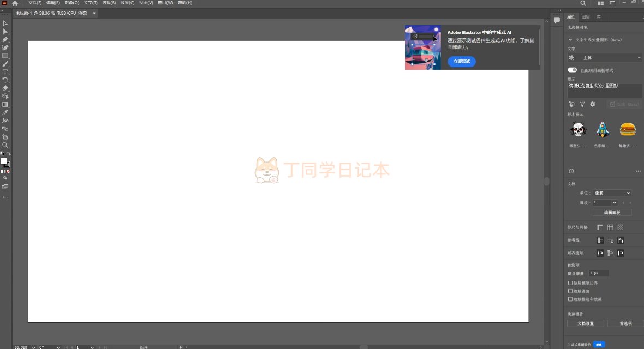Viewport: 644px width, 349px height.
Task: Collapse the 文字生成矢量图形 (Beta) section
Action: click(x=570, y=40)
